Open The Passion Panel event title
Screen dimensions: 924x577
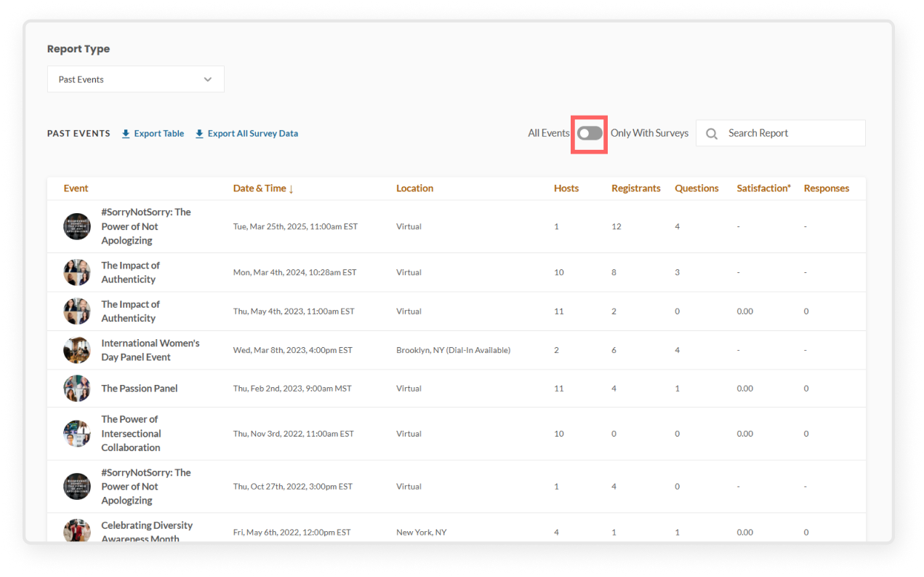coord(140,389)
